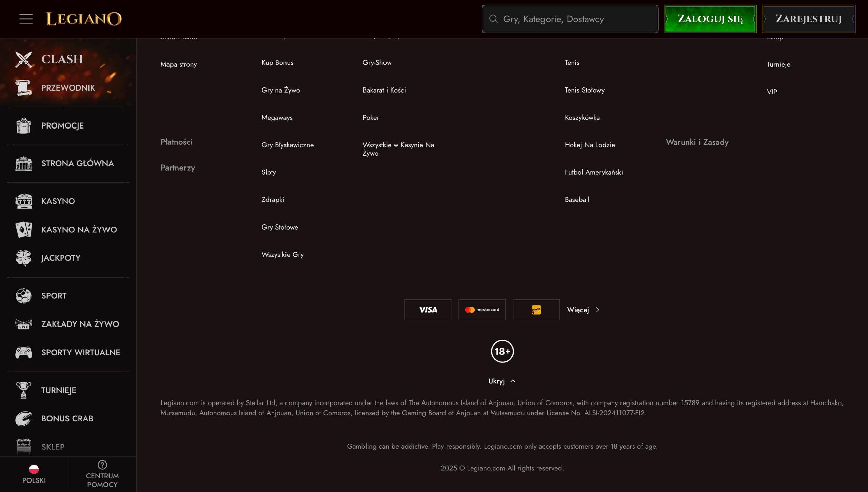Click the Turnieje trophy icon

pos(23,390)
